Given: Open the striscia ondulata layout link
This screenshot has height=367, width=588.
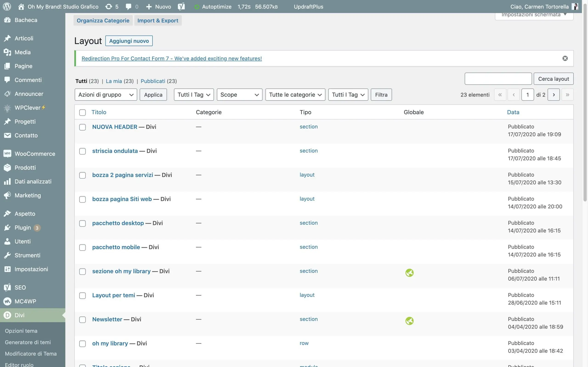Looking at the screenshot, I should [x=115, y=151].
